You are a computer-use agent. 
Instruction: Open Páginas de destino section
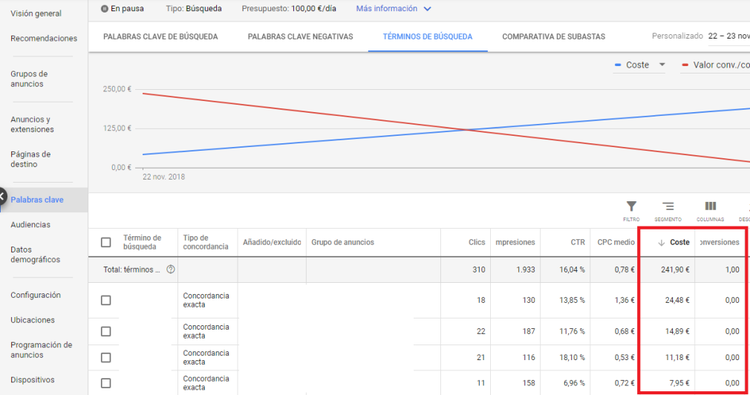31,159
